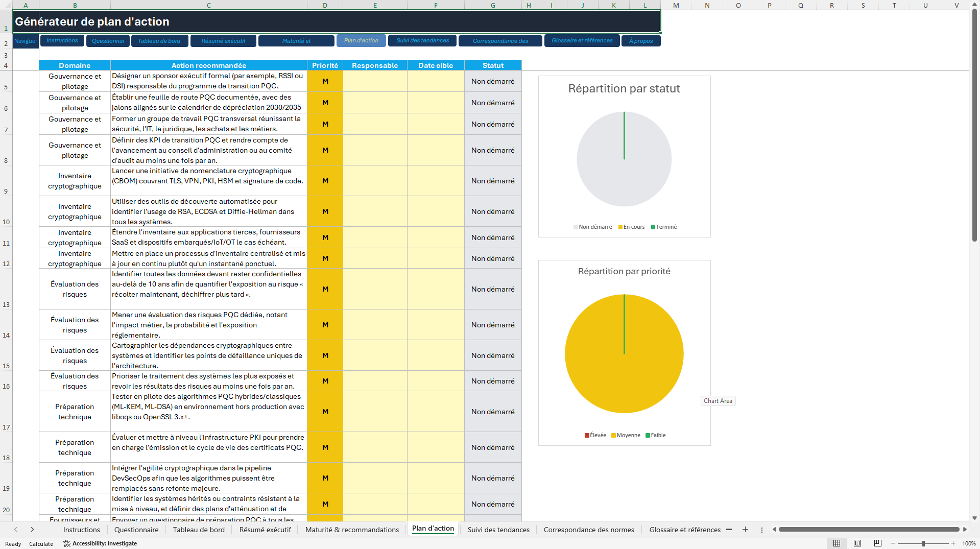
Task: Switch to Résumé exécutif sheet tab
Action: tap(265, 530)
